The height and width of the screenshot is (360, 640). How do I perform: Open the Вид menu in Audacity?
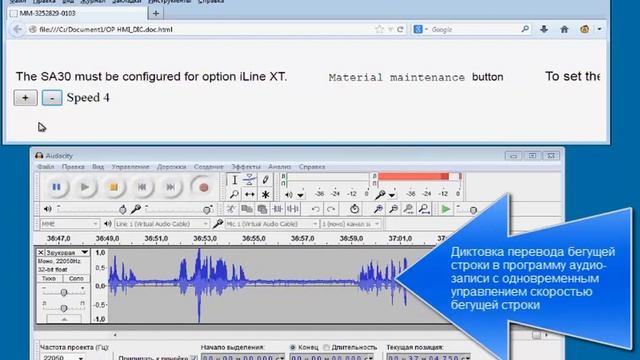(98, 167)
